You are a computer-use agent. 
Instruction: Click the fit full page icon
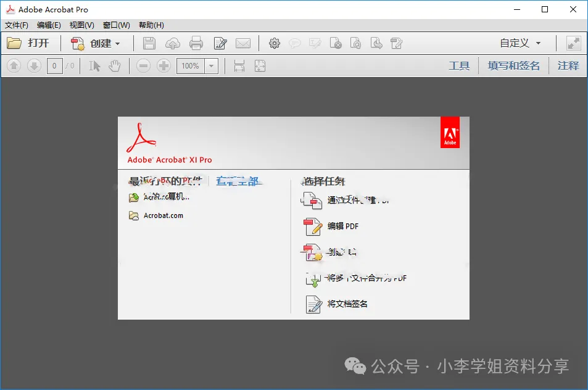(260, 66)
